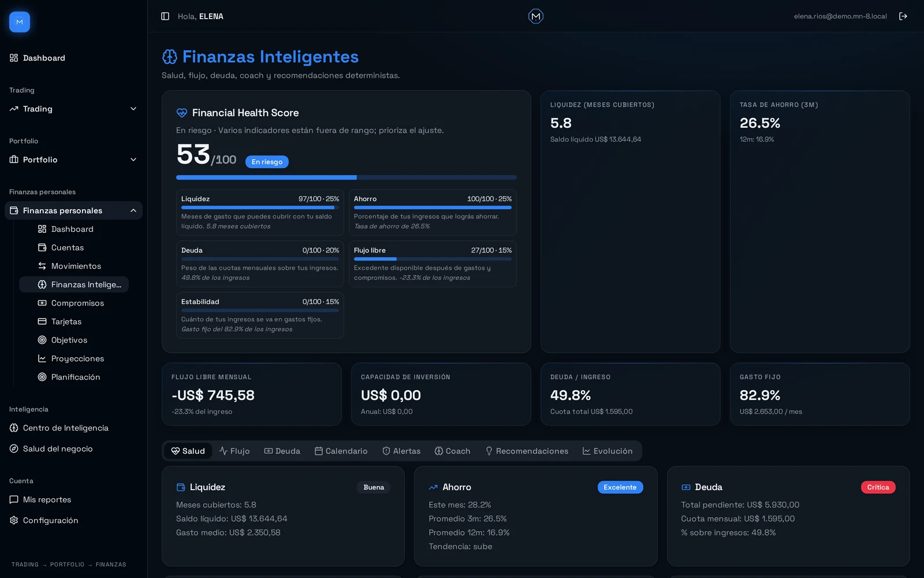Click the Flujo libre 27/100 progress bar
The width and height of the screenshot is (924, 578).
[433, 259]
